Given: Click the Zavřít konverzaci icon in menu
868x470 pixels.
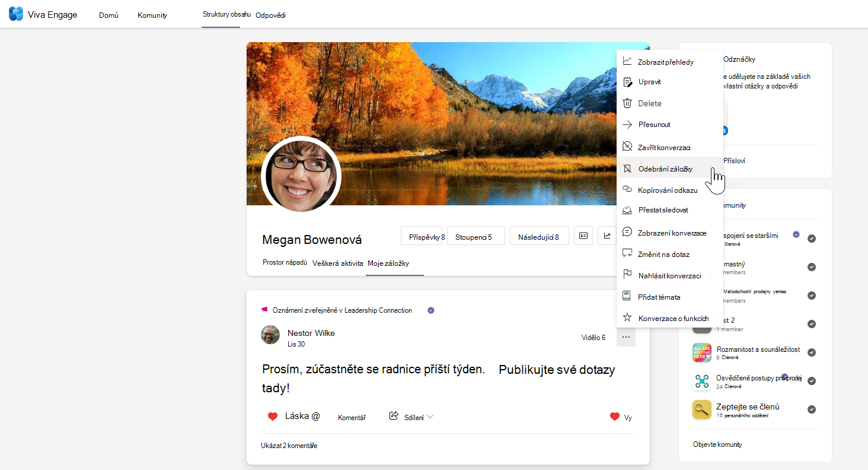Looking at the screenshot, I should point(627,147).
